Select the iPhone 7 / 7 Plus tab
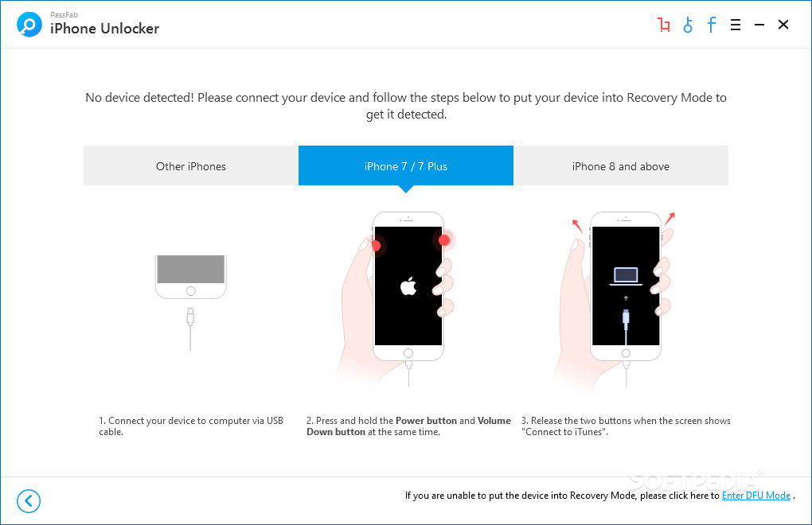This screenshot has height=525, width=812. click(x=406, y=166)
